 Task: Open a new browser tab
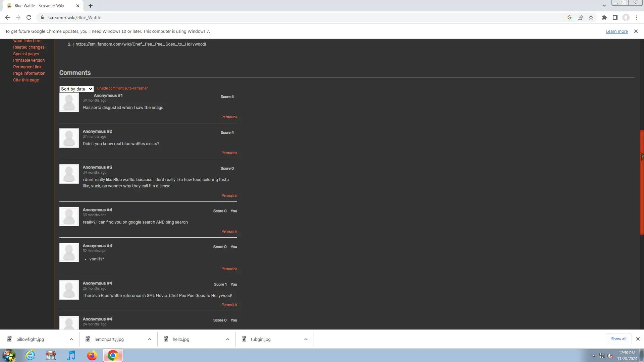coord(91,6)
